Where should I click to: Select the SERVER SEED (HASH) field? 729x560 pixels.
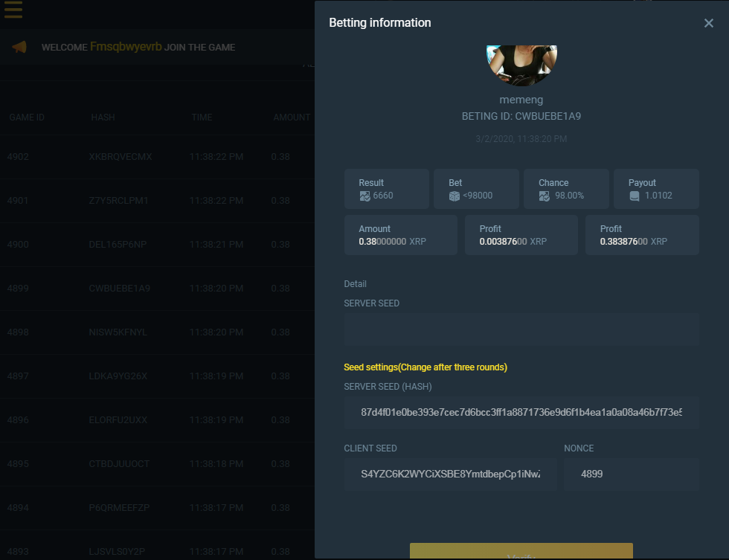coord(521,412)
